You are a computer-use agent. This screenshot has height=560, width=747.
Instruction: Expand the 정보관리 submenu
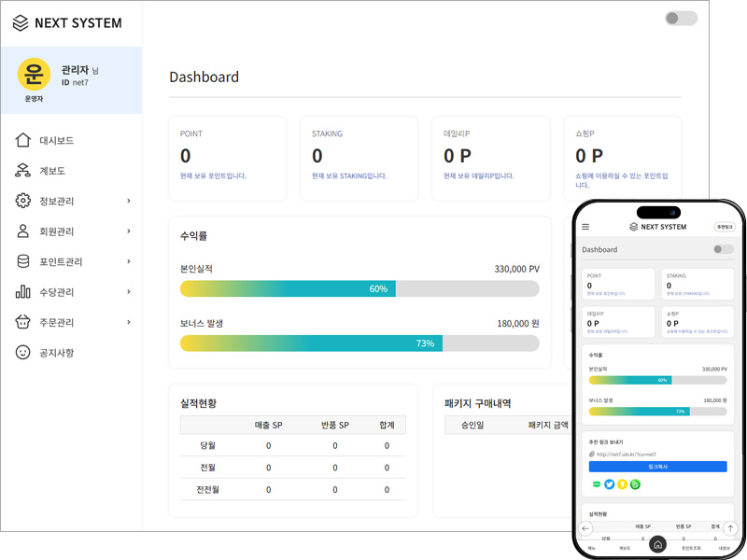pyautogui.click(x=128, y=202)
